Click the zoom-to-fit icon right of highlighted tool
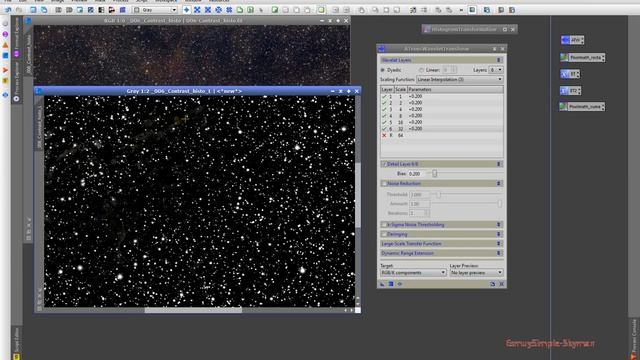The width and height of the screenshot is (640, 360). click(197, 10)
